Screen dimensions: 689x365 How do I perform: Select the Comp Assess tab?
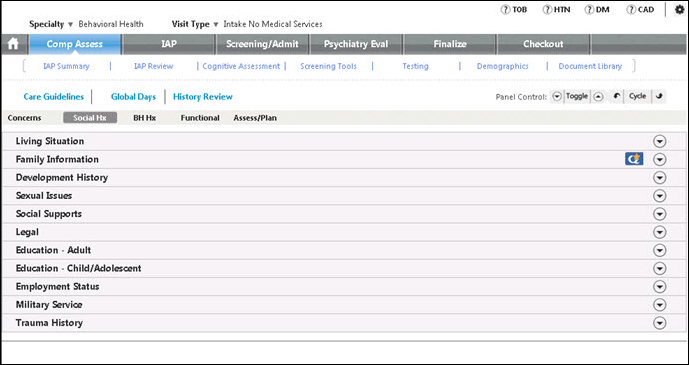click(x=75, y=44)
